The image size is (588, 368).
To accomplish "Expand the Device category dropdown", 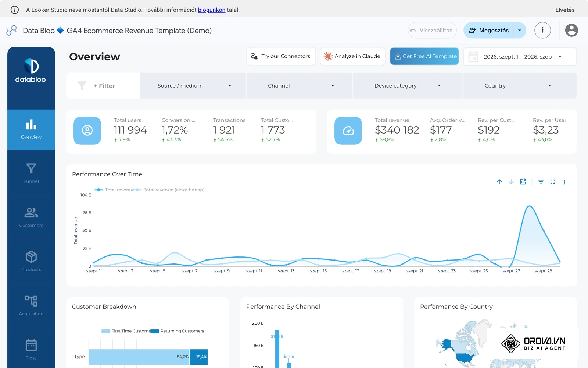I will (x=408, y=86).
